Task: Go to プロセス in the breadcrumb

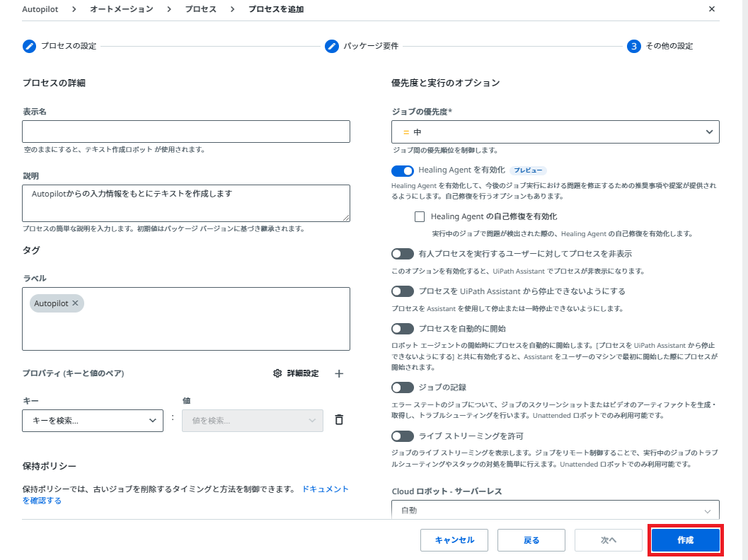Action: pos(200,9)
